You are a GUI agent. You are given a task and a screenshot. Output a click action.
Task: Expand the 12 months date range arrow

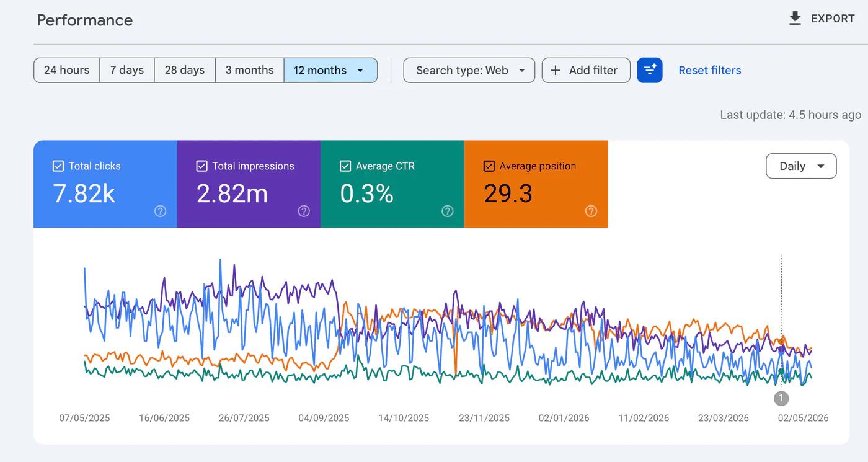point(360,71)
